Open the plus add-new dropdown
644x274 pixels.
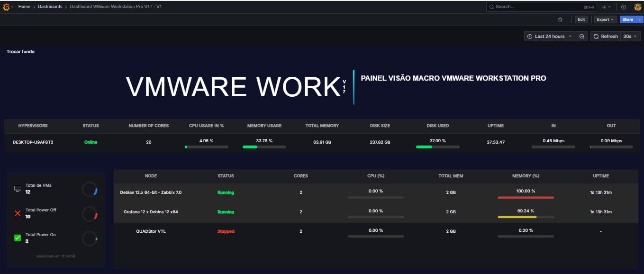coord(607,7)
